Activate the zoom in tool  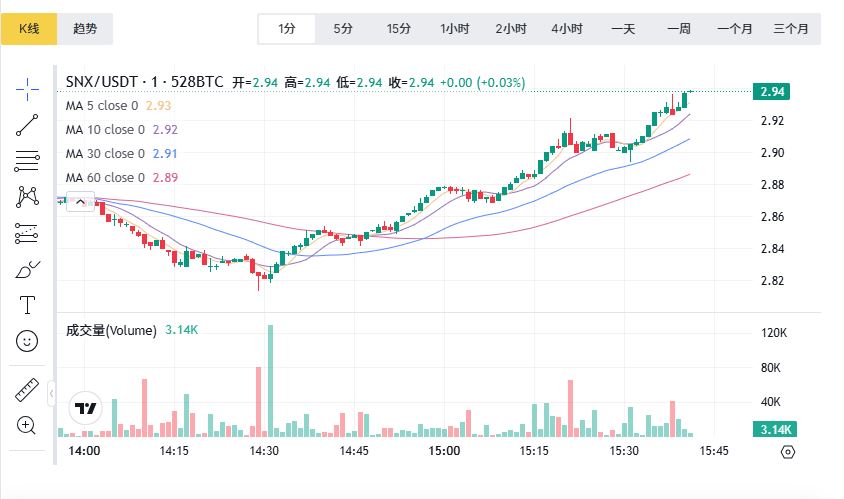(x=27, y=425)
